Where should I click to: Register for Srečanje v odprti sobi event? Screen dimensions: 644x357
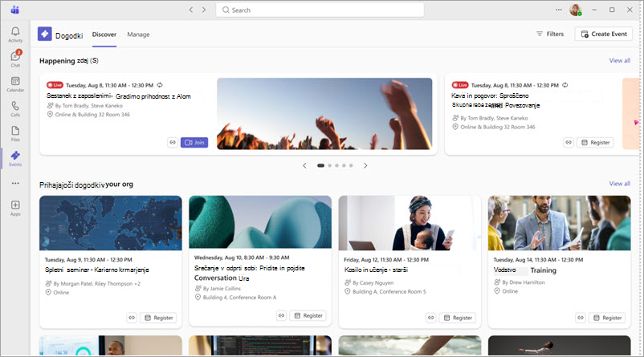308,315
